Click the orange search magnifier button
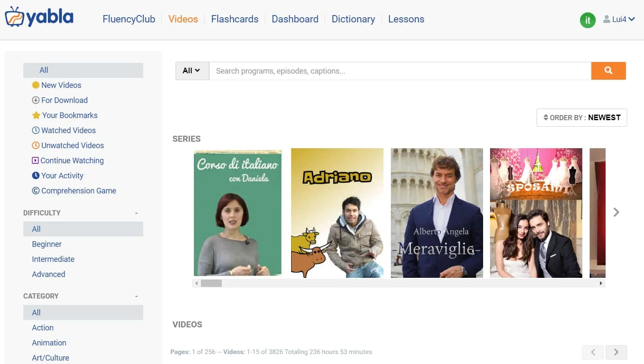The image size is (644, 364). (608, 71)
